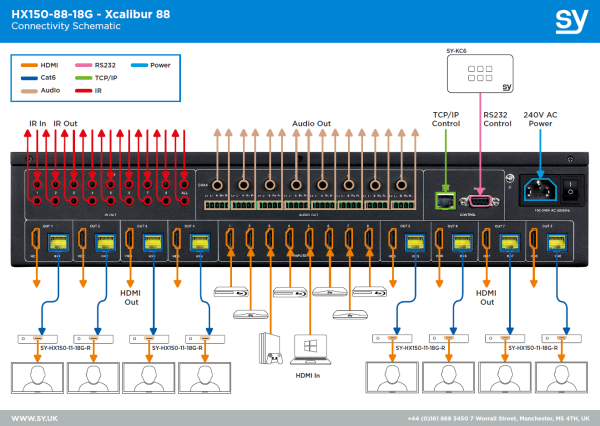Click the OUT 7 Cat6 RJ45 port
Image resolution: width=600 pixels, height=426 pixels.
(510, 242)
